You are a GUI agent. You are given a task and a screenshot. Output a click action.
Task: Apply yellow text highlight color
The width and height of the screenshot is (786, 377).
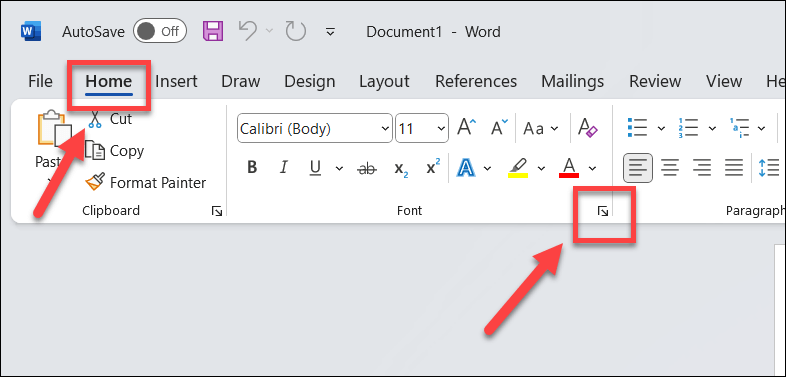point(518,168)
